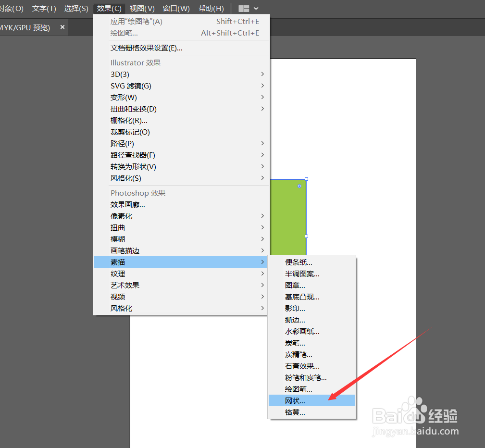Expand the 纹理 submenu
Viewport: 485px width, 448px height.
(x=181, y=274)
